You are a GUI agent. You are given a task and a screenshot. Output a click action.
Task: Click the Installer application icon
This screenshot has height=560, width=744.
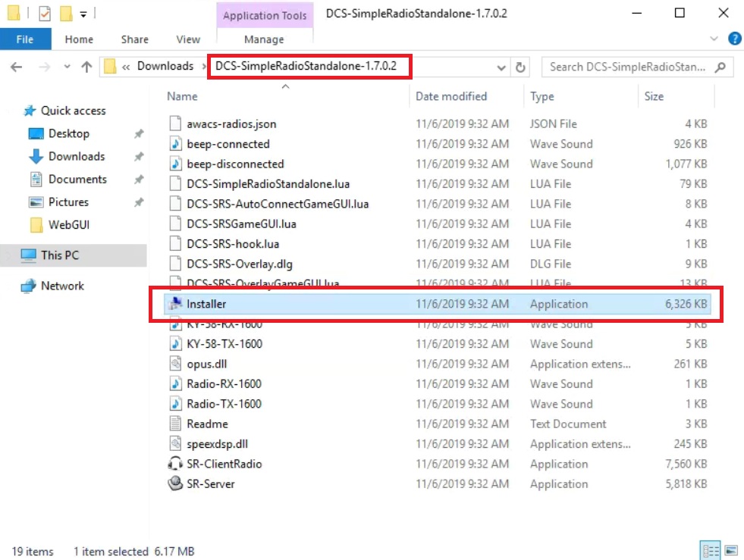tap(175, 304)
